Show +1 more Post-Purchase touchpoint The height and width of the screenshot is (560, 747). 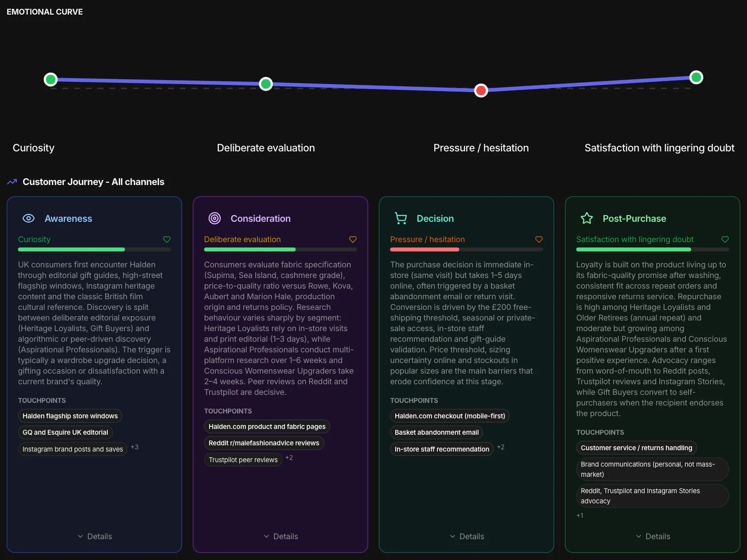(x=580, y=516)
